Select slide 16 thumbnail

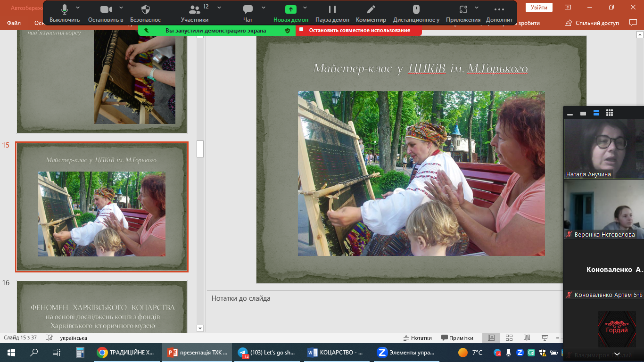102,306
